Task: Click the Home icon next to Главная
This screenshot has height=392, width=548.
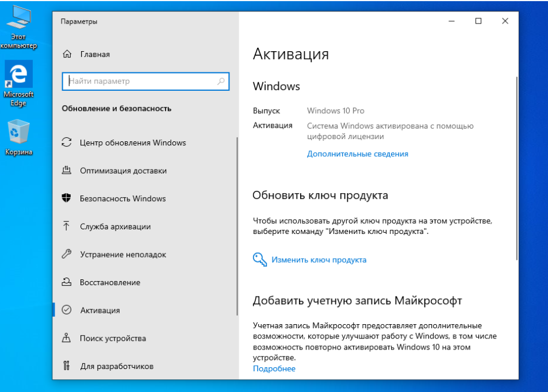Action: [67, 54]
